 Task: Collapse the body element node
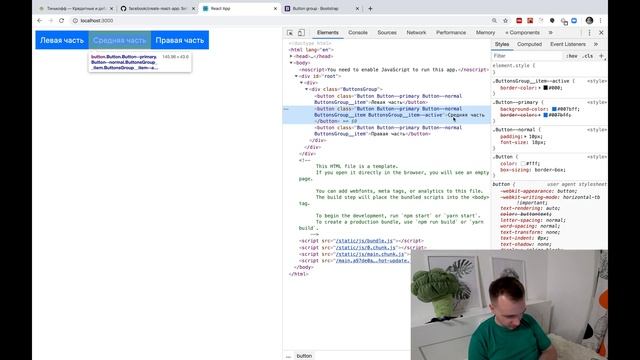click(291, 63)
